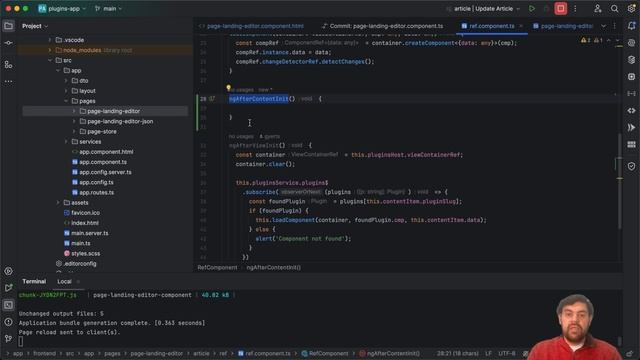This screenshot has height=360, width=640.
Task: Click RefComponent in editor breadcrumb
Action: point(217,268)
